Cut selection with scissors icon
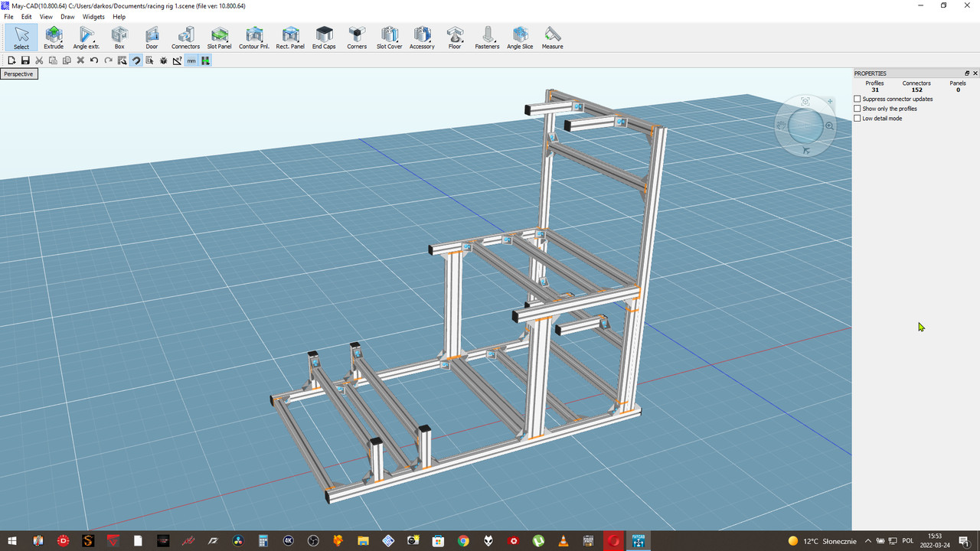 pyautogui.click(x=39, y=60)
